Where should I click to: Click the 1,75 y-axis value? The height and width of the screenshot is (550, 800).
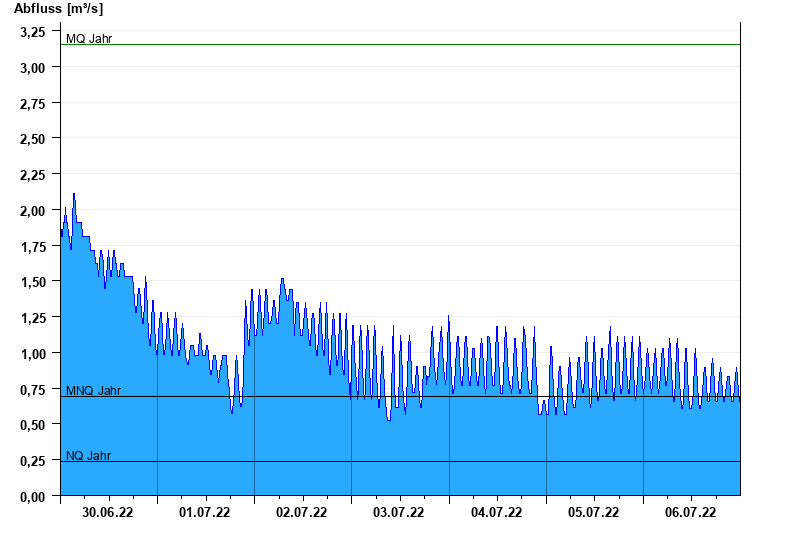pyautogui.click(x=33, y=246)
